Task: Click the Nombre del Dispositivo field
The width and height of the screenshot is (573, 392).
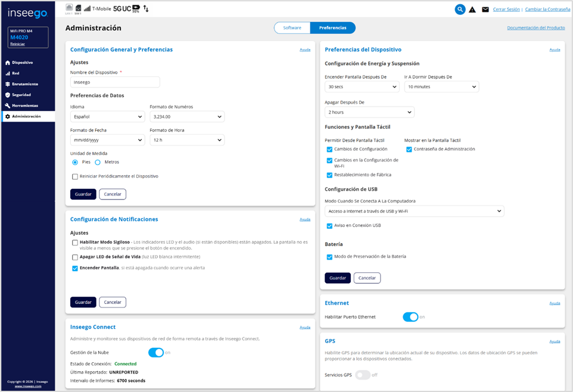Action: (115, 82)
